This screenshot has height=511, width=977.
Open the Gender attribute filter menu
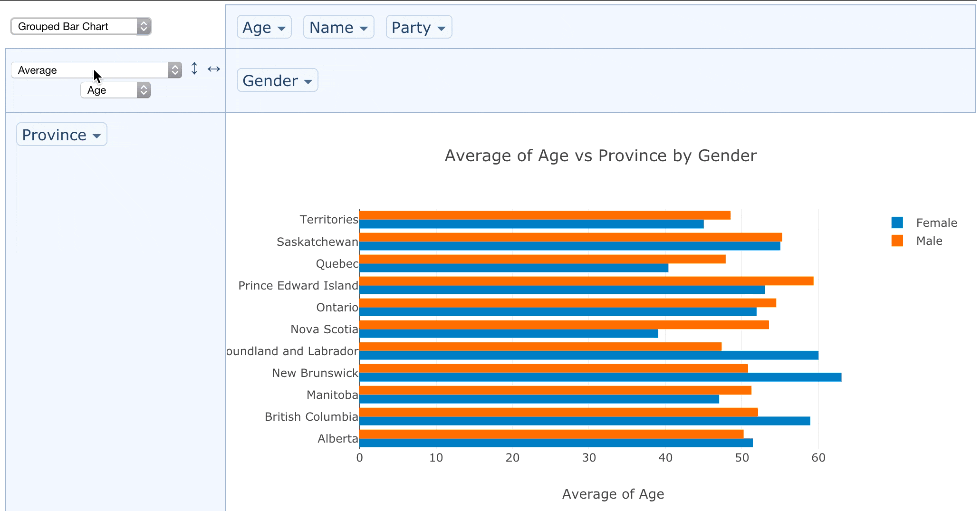coord(277,81)
